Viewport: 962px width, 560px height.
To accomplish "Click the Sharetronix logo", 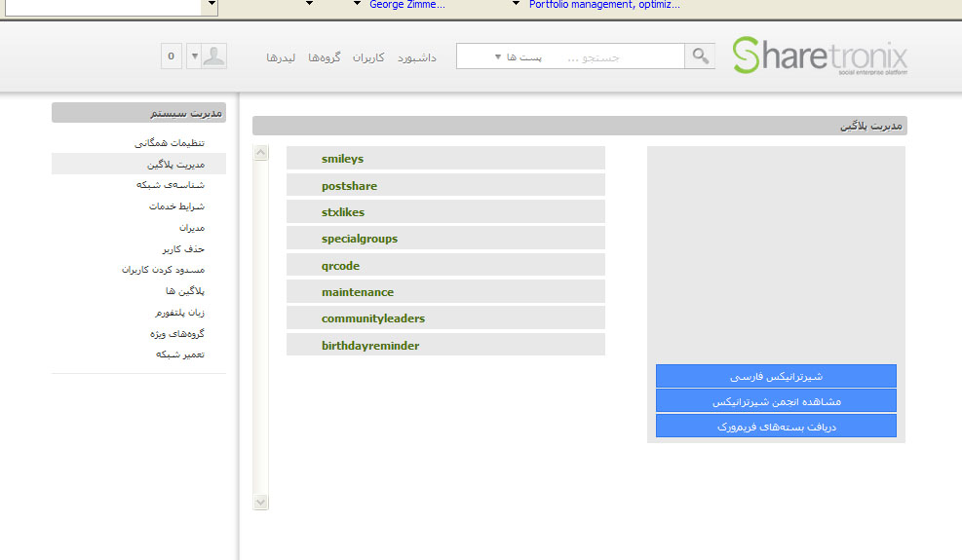I will tap(820, 56).
